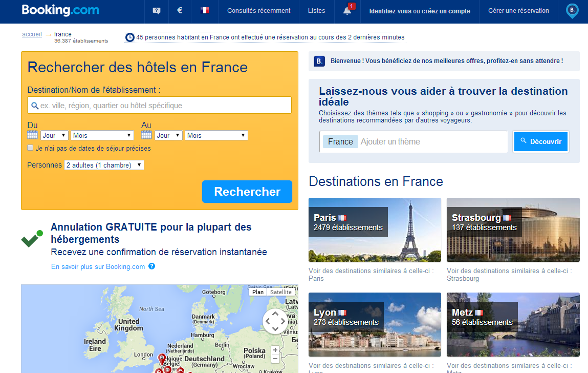Open the Lyon destination thumbnail
588x373 pixels.
(x=375, y=324)
